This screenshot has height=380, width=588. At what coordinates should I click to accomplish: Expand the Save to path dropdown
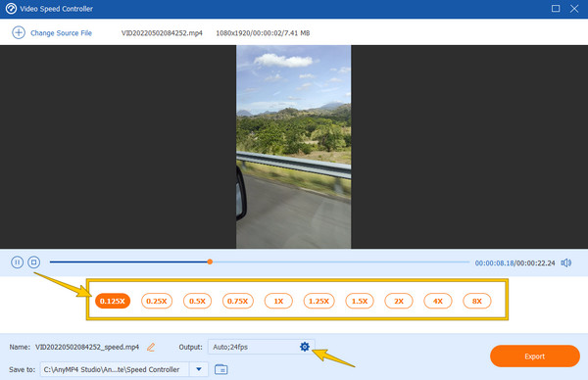(x=199, y=369)
